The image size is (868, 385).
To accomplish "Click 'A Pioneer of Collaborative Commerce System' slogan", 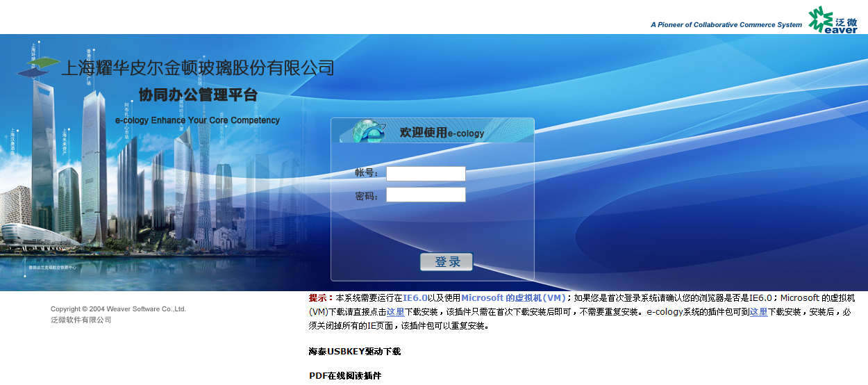I will pos(726,25).
